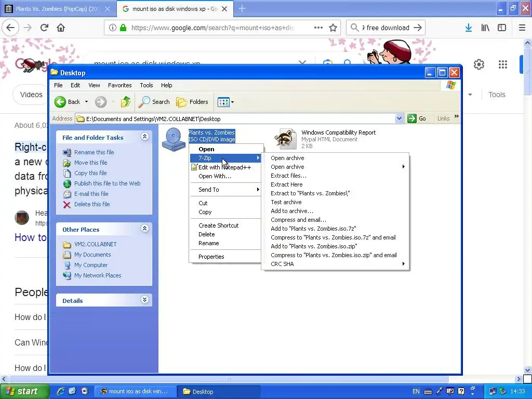
Task: Collapse Other Places panel
Action: pos(145,229)
